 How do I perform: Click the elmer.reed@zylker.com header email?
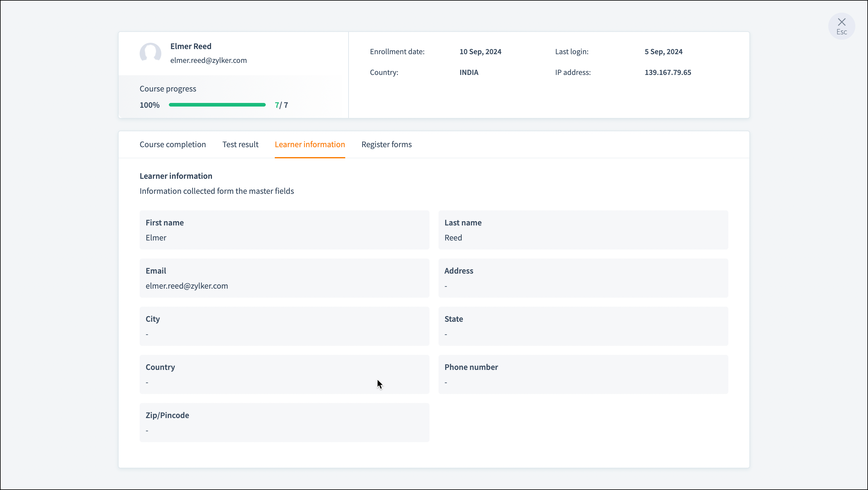point(208,60)
